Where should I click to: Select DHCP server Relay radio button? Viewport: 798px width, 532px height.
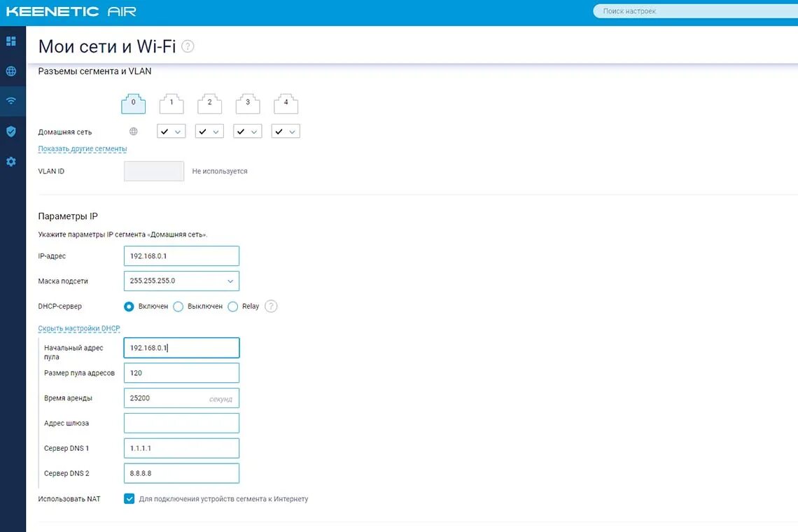(232, 307)
